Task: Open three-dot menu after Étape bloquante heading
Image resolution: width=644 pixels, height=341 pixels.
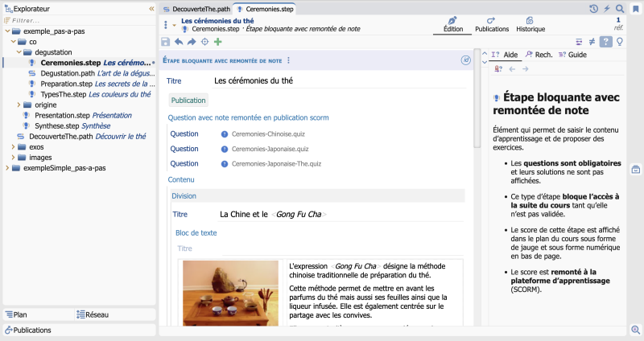Action: (288, 60)
